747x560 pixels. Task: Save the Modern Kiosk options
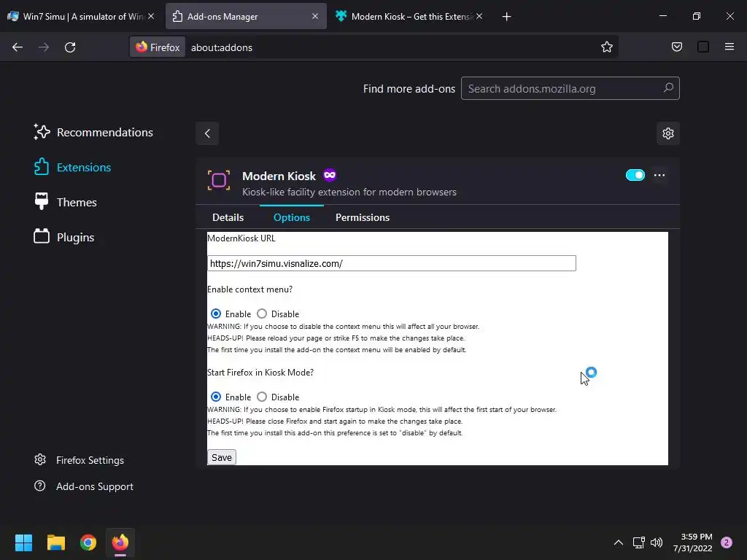(x=222, y=457)
